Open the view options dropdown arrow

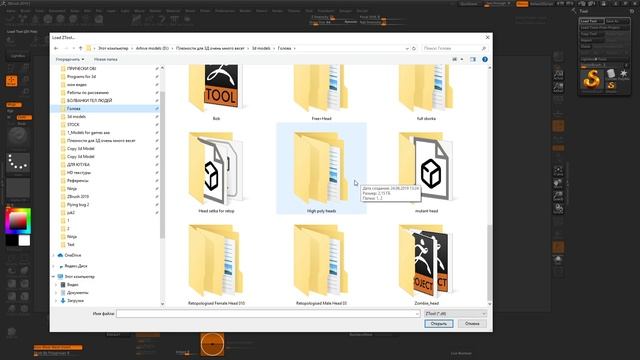(x=462, y=60)
